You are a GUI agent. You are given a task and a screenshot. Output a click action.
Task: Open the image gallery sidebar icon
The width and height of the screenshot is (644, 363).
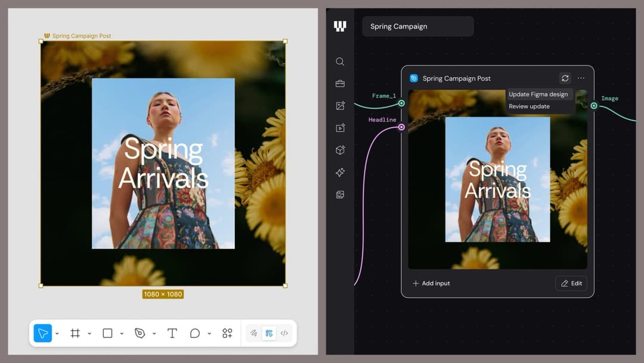[x=340, y=195]
